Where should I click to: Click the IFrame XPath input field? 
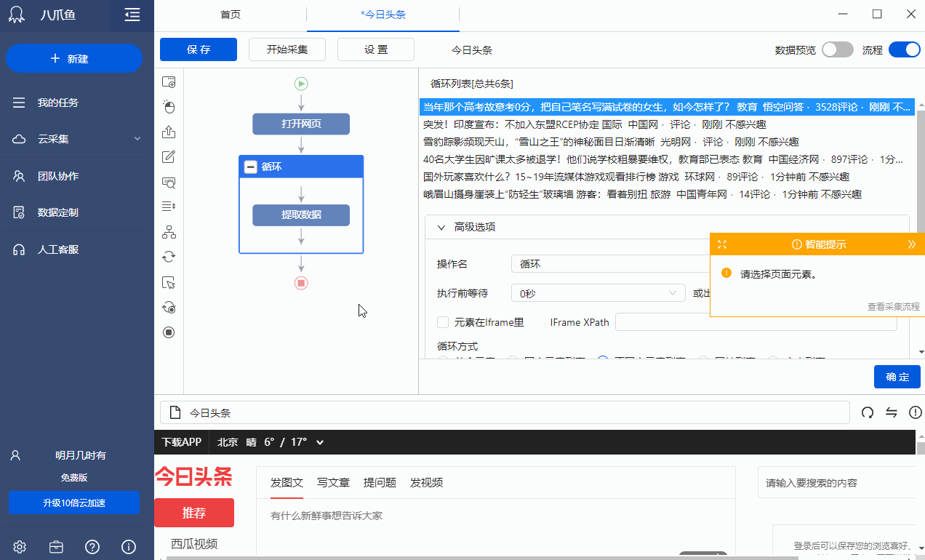pos(756,322)
